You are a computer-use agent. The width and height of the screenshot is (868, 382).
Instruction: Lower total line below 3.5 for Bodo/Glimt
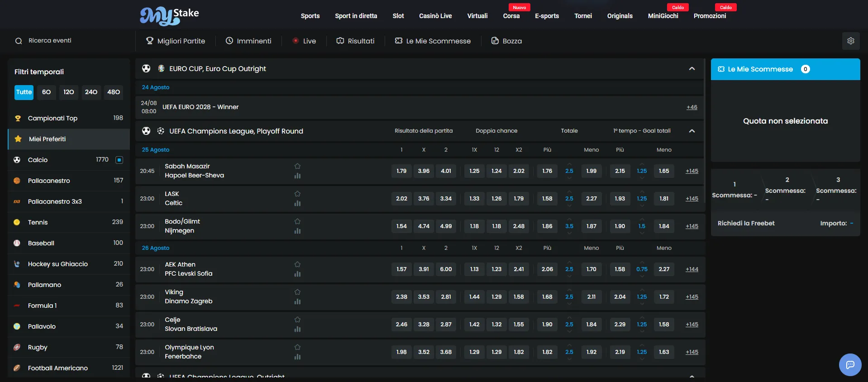coord(569,233)
